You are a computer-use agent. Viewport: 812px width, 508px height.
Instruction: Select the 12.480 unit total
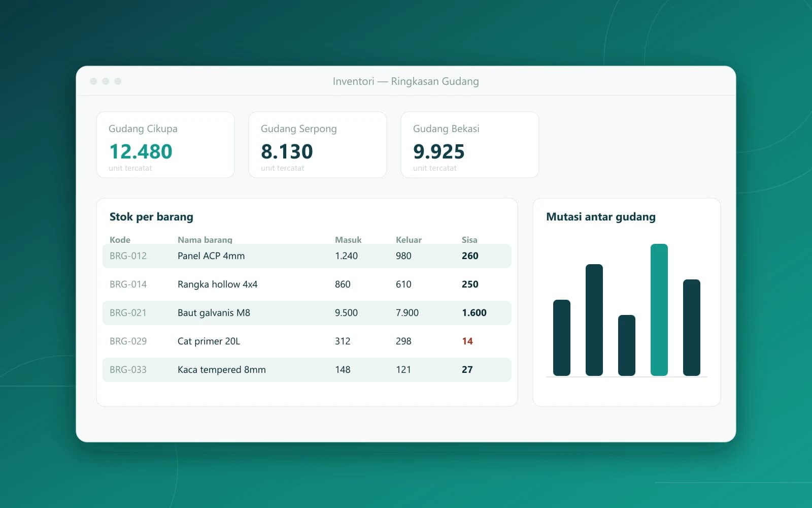(141, 151)
